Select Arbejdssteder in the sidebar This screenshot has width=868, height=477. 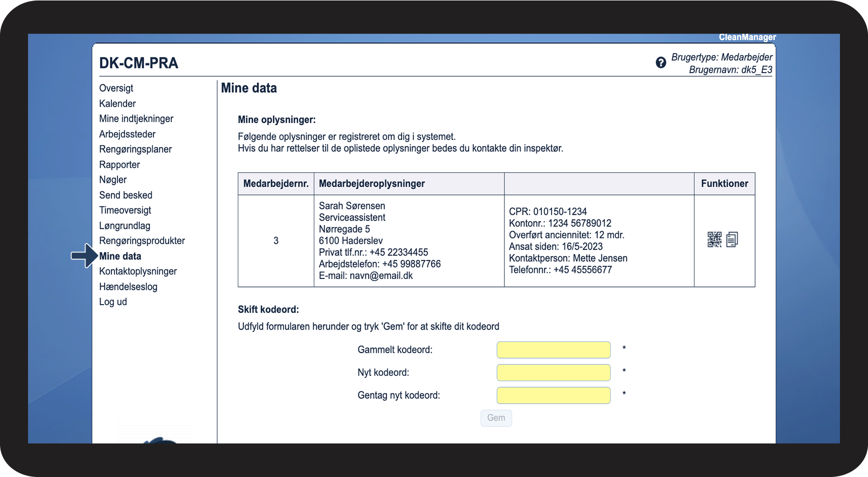(127, 134)
